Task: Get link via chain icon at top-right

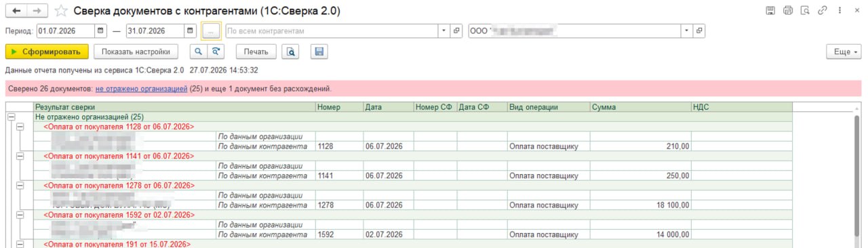Action: click(x=823, y=10)
